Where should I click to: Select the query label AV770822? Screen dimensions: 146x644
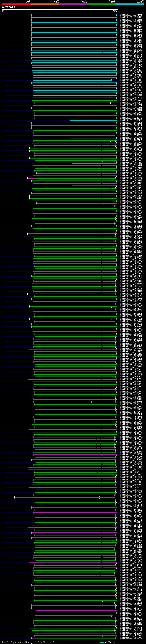[8, 8]
